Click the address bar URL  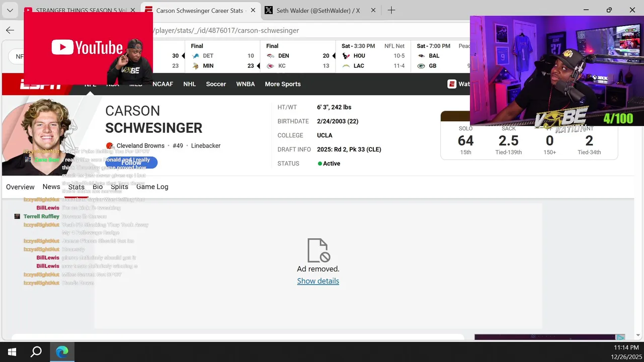[x=227, y=31]
